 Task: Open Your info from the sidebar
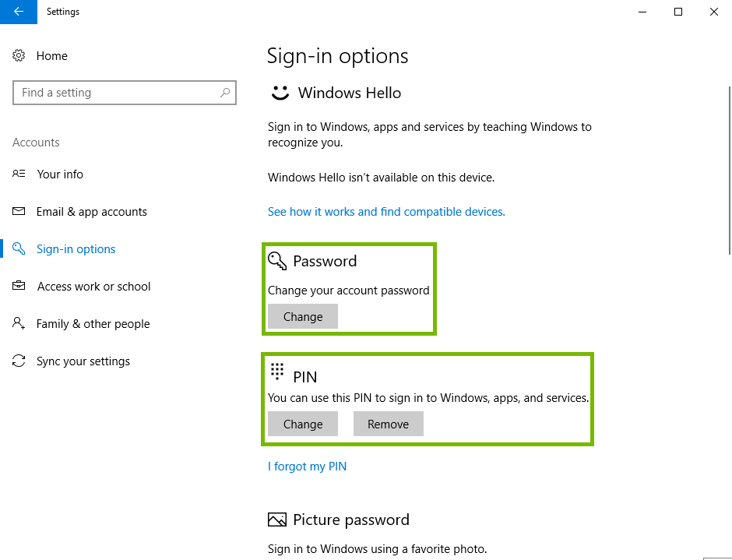tap(60, 174)
